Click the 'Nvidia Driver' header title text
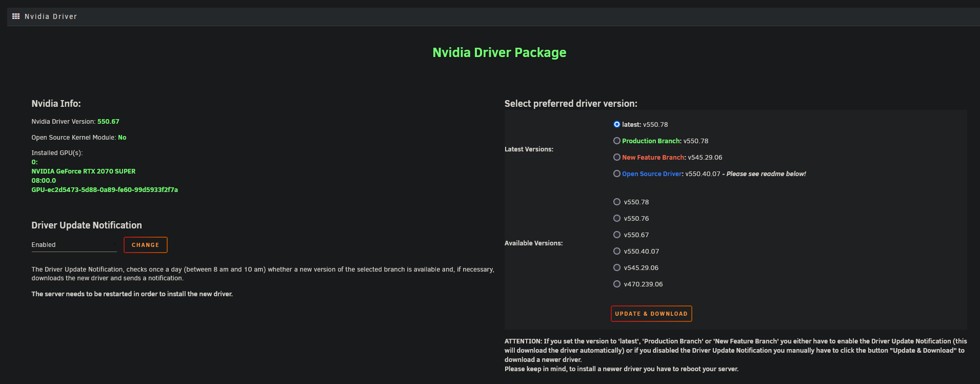Image resolution: width=980 pixels, height=384 pixels. click(51, 16)
